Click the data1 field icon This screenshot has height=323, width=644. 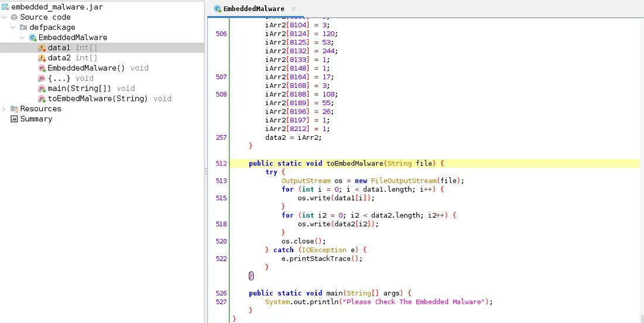point(42,48)
